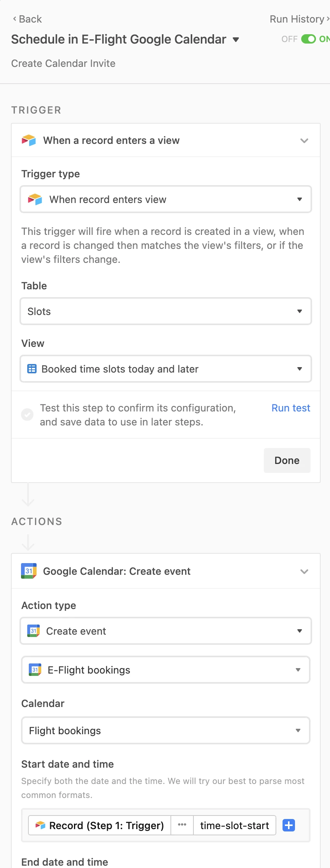Click the calendar icon in E-Flight bookings field
The height and width of the screenshot is (868, 330).
[x=35, y=670]
